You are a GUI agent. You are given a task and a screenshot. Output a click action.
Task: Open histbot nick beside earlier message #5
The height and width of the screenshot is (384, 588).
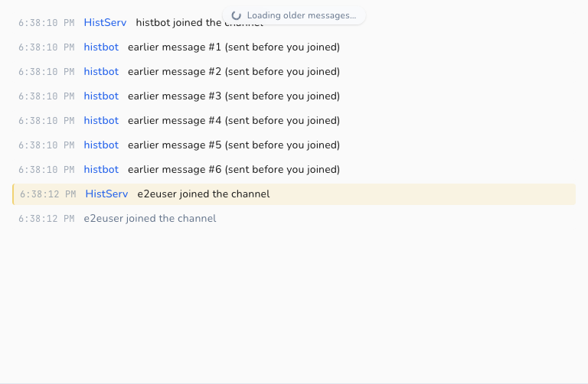tap(101, 145)
